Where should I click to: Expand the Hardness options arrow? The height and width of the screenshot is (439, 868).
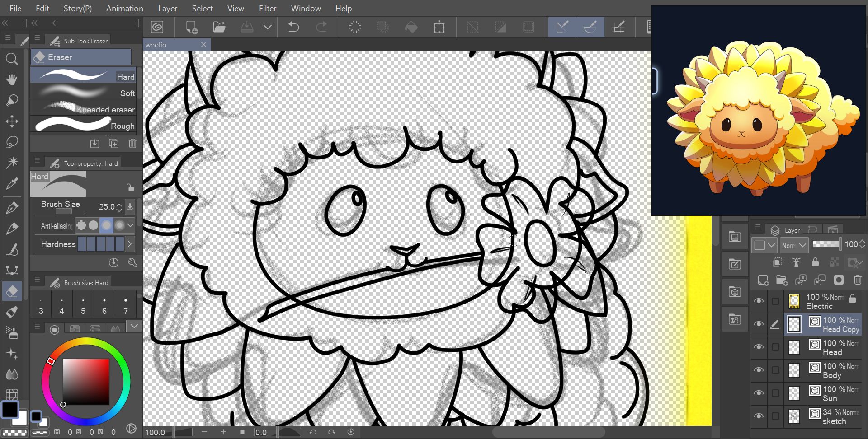coord(130,244)
